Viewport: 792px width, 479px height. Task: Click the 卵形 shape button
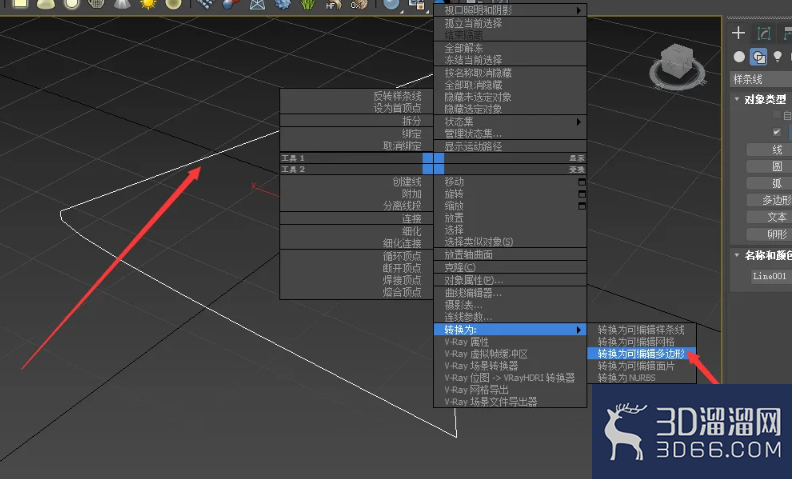click(x=769, y=234)
